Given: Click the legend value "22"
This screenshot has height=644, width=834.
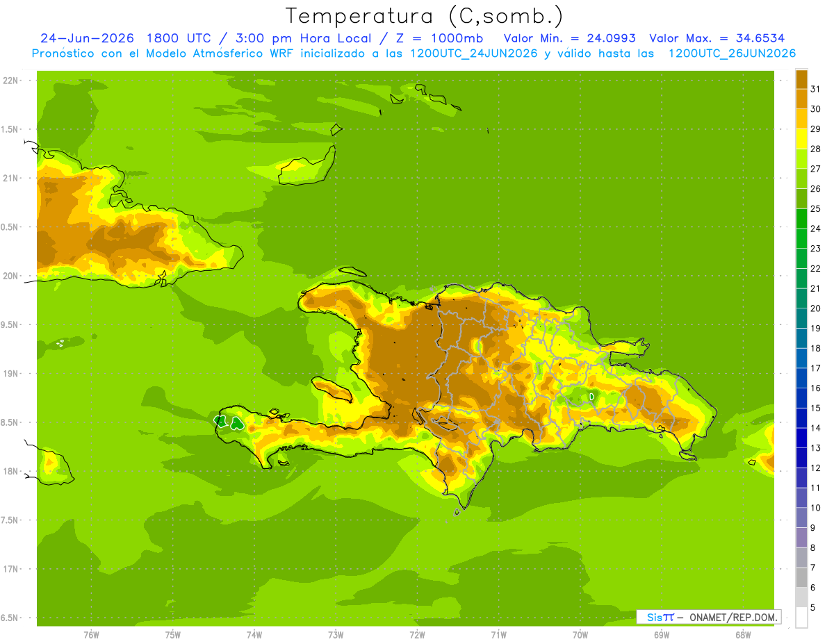Looking at the screenshot, I should coord(816,268).
